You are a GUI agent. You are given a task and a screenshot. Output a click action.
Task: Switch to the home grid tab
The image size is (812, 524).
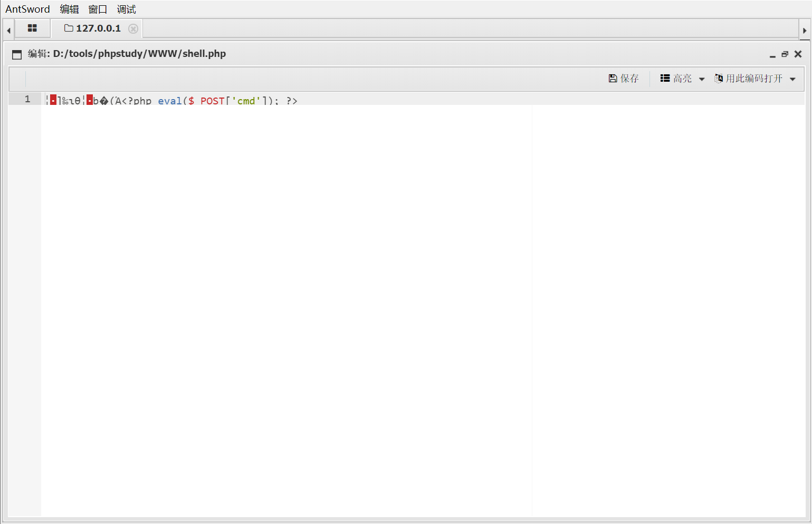click(32, 28)
